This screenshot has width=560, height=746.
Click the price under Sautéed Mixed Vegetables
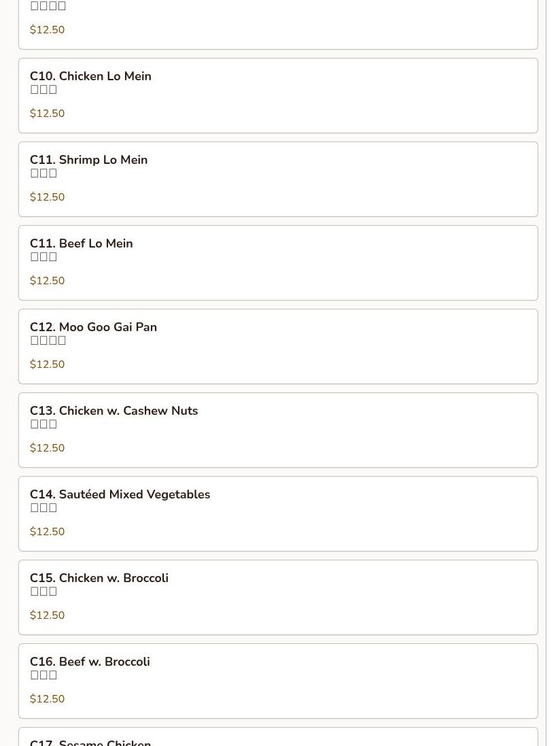pos(47,532)
